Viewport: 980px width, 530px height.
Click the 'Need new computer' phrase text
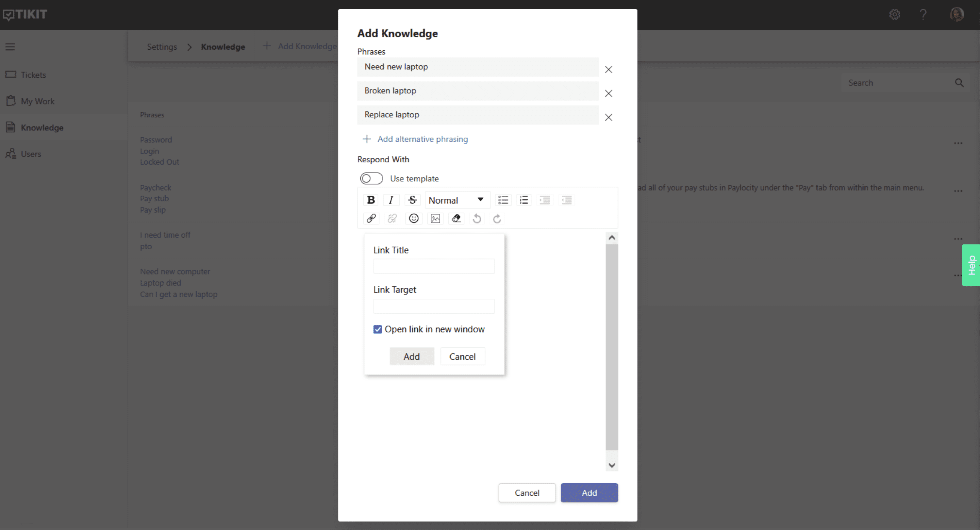coord(175,272)
